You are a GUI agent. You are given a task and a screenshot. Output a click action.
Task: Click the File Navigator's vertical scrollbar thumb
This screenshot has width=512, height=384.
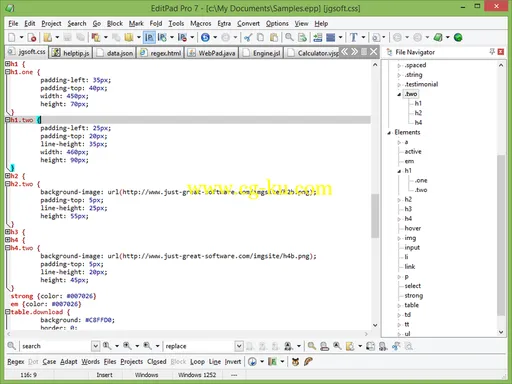[x=501, y=235]
